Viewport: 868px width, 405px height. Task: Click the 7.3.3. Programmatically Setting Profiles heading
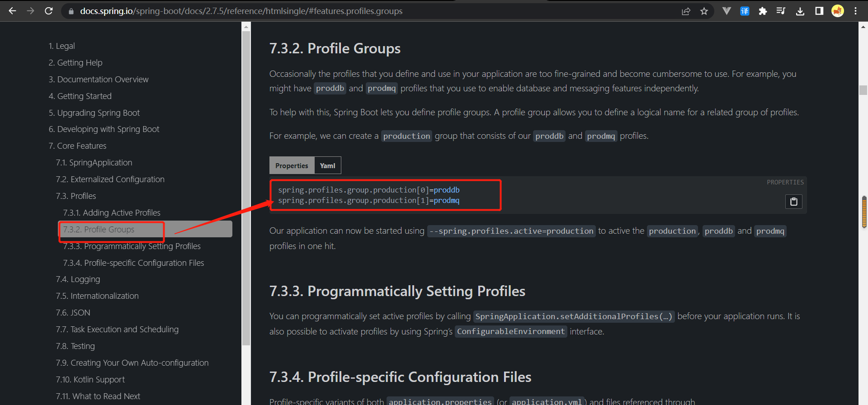click(x=397, y=291)
